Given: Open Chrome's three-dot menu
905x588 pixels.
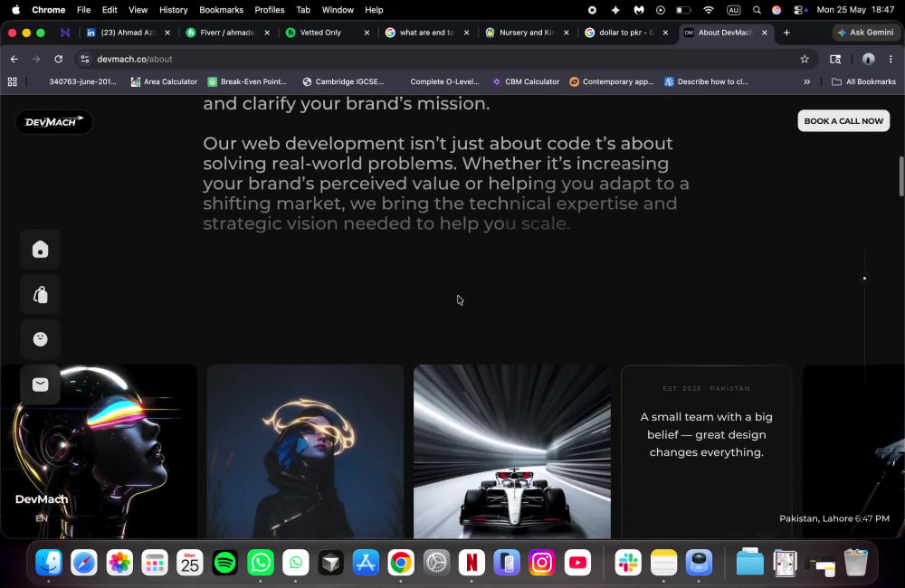Looking at the screenshot, I should click(x=891, y=59).
